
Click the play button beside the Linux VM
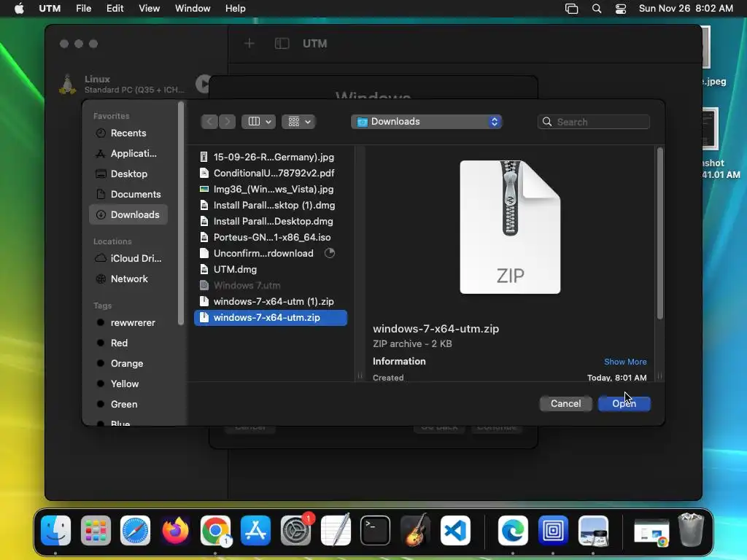[x=203, y=85]
